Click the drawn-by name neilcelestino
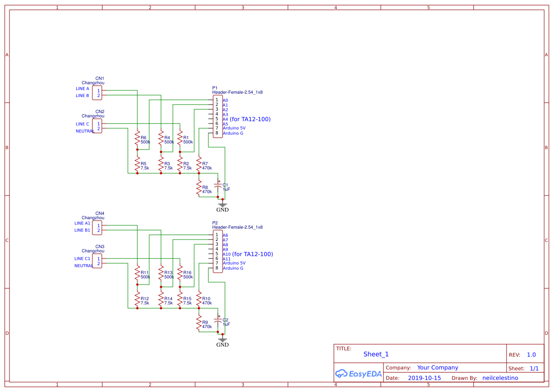Image resolution: width=554 pixels, height=392 pixels. 500,378
